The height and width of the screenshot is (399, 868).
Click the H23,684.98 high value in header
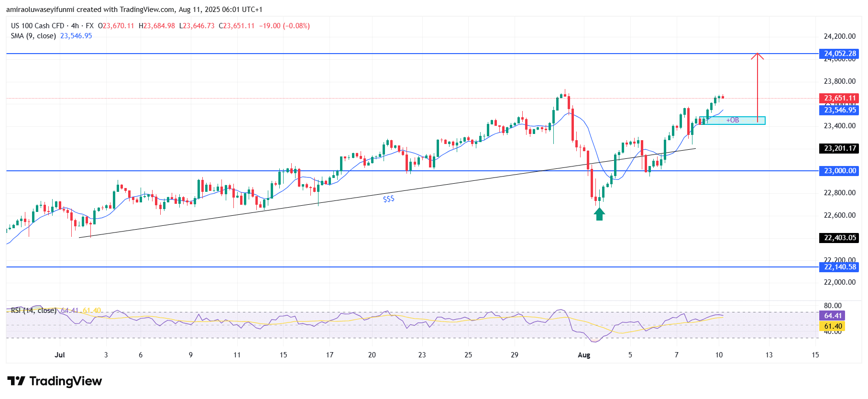[x=157, y=26]
